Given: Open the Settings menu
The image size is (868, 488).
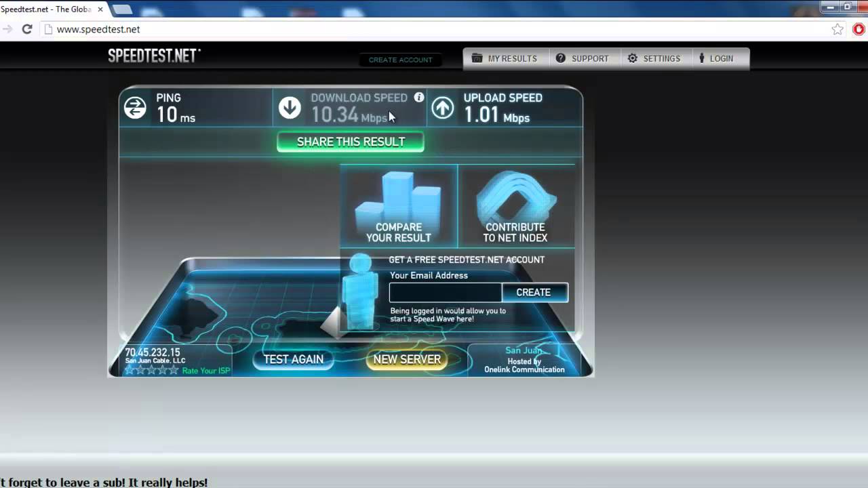Looking at the screenshot, I should point(654,59).
